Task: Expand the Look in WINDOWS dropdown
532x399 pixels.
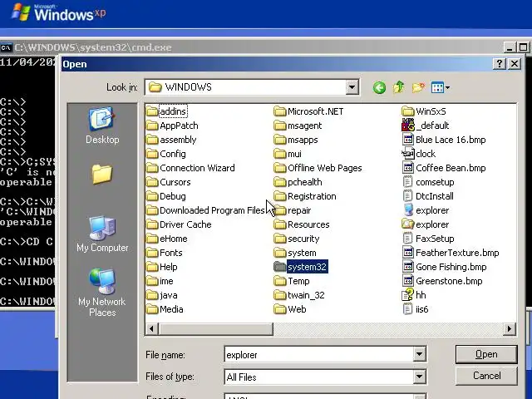Action: (352, 87)
